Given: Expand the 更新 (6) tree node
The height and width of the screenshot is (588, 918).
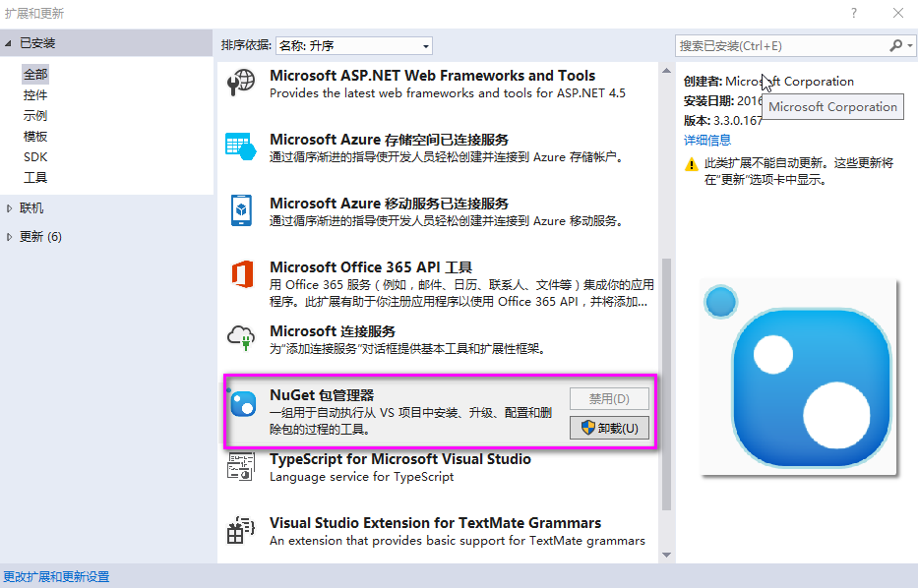Looking at the screenshot, I should click(x=10, y=237).
